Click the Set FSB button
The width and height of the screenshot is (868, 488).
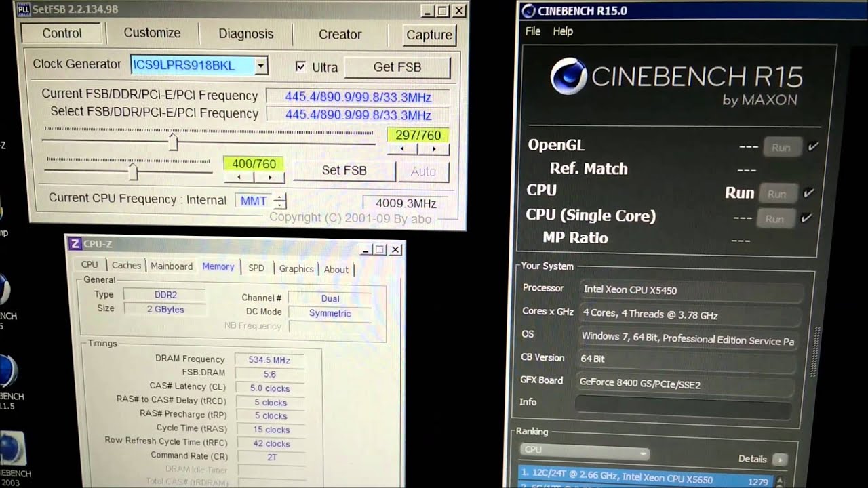pos(344,170)
